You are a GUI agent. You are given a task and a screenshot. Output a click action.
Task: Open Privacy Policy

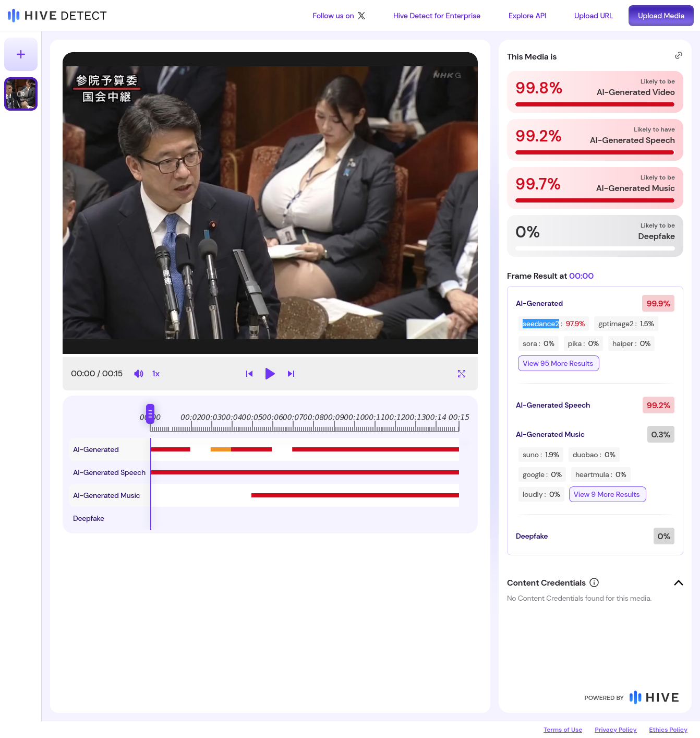[x=615, y=730]
